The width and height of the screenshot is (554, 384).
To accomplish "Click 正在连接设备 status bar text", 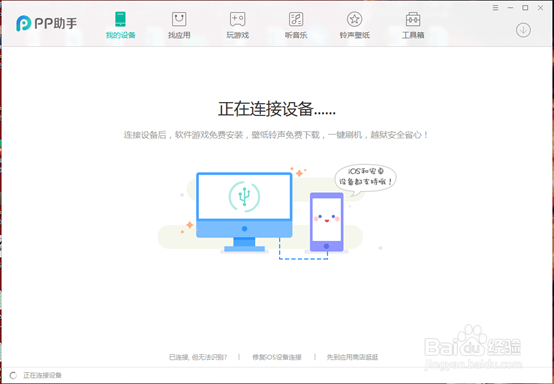I will click(x=42, y=375).
